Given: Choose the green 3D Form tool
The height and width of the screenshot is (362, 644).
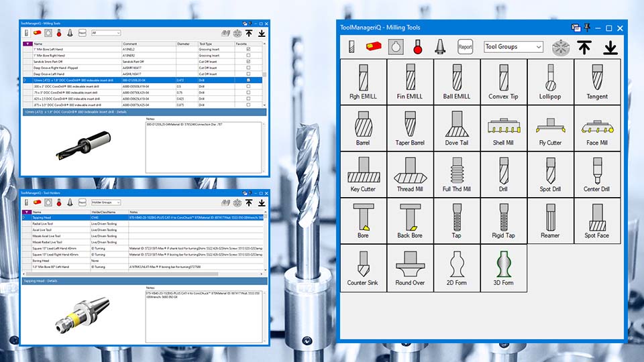Looking at the screenshot, I should tap(504, 268).
